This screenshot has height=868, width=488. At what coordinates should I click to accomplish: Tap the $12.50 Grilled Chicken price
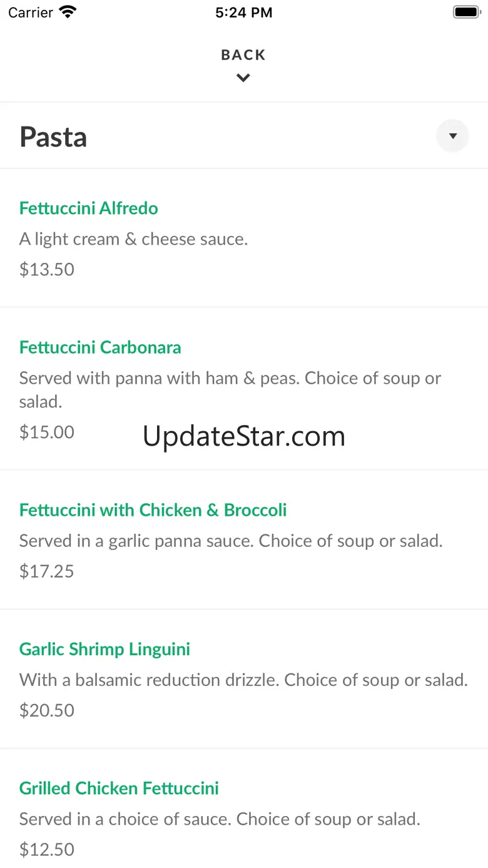[x=47, y=849]
